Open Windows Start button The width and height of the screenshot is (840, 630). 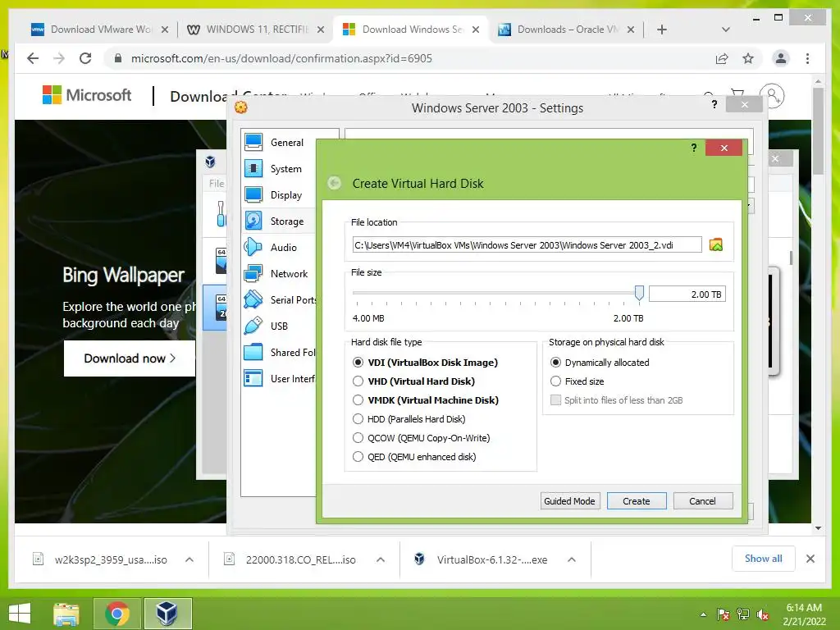click(x=20, y=614)
